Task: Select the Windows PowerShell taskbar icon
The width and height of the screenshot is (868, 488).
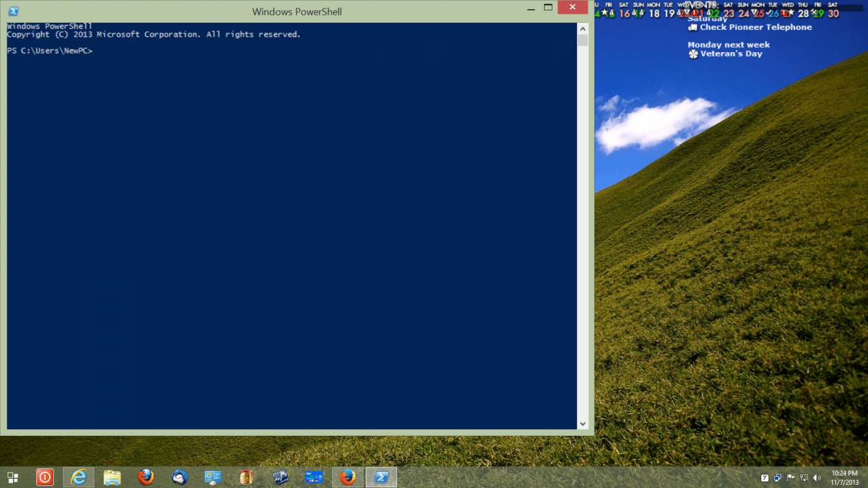Action: pos(381,477)
